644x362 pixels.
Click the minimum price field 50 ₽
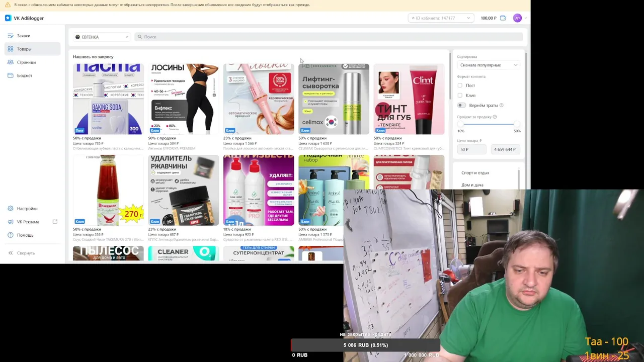[x=472, y=149]
